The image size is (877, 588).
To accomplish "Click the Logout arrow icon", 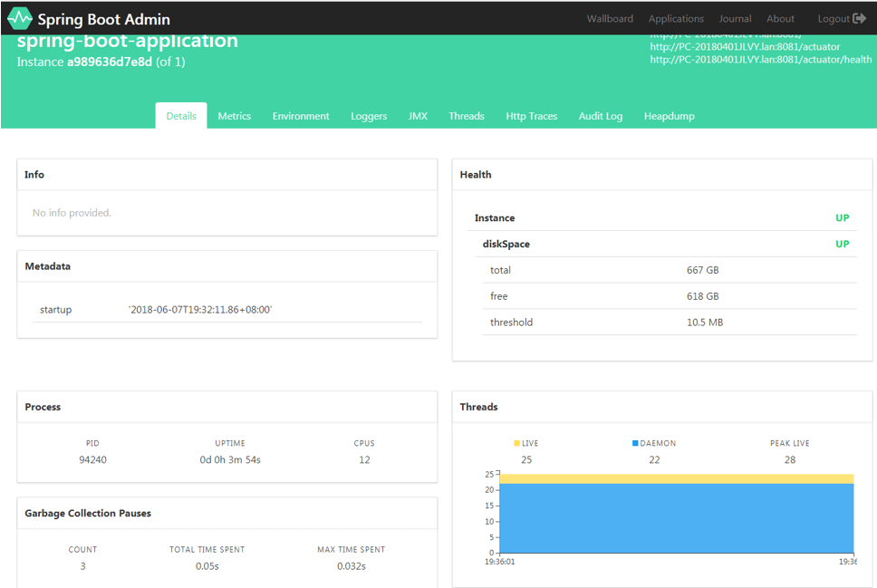I will pos(859,18).
